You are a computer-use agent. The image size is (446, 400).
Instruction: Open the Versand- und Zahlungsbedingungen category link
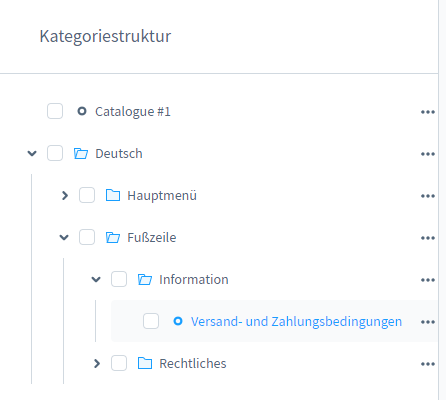(296, 322)
